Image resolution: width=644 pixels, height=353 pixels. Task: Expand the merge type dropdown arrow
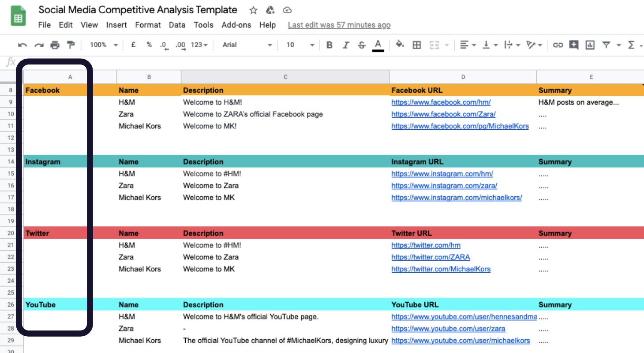tap(447, 45)
